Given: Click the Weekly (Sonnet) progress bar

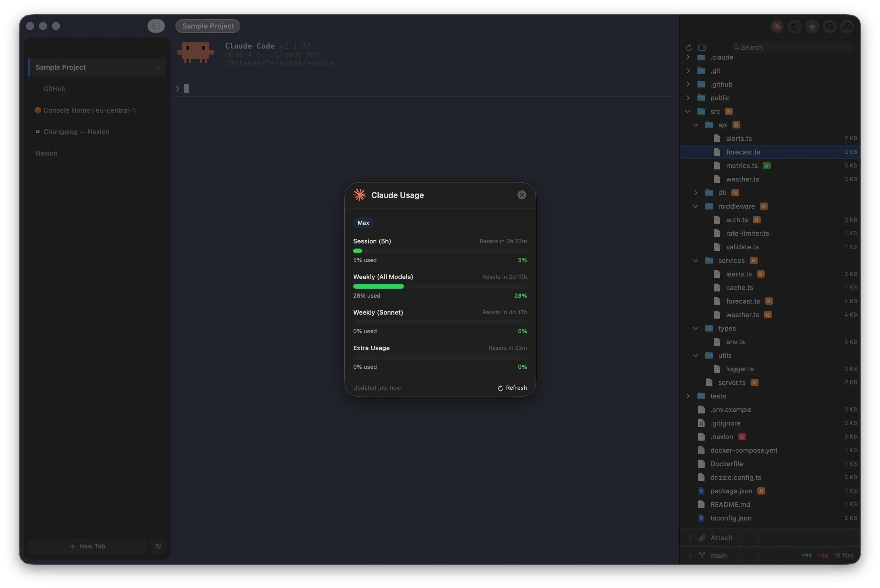Looking at the screenshot, I should click(x=440, y=322).
